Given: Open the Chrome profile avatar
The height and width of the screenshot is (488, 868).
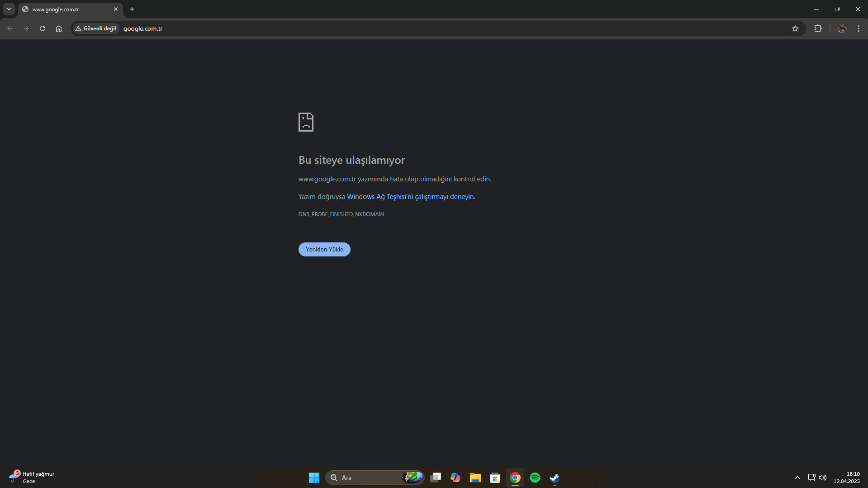Looking at the screenshot, I should tap(842, 28).
